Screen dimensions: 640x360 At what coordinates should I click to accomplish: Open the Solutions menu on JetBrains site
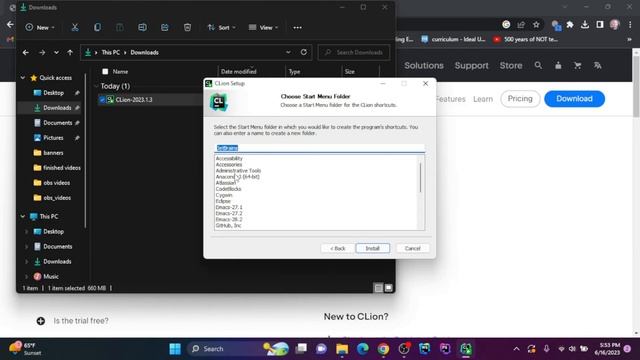tap(424, 65)
